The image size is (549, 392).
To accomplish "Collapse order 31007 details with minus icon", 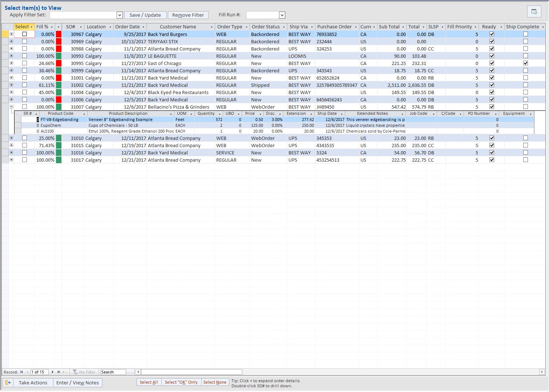I will pos(11,107).
